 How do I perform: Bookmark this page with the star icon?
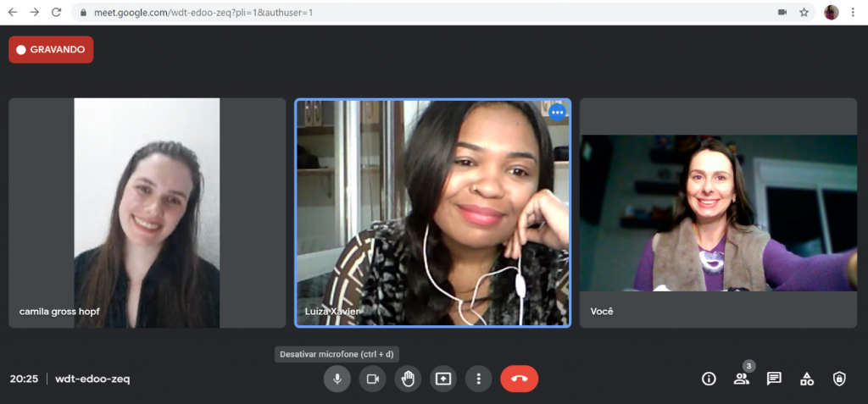pyautogui.click(x=804, y=13)
